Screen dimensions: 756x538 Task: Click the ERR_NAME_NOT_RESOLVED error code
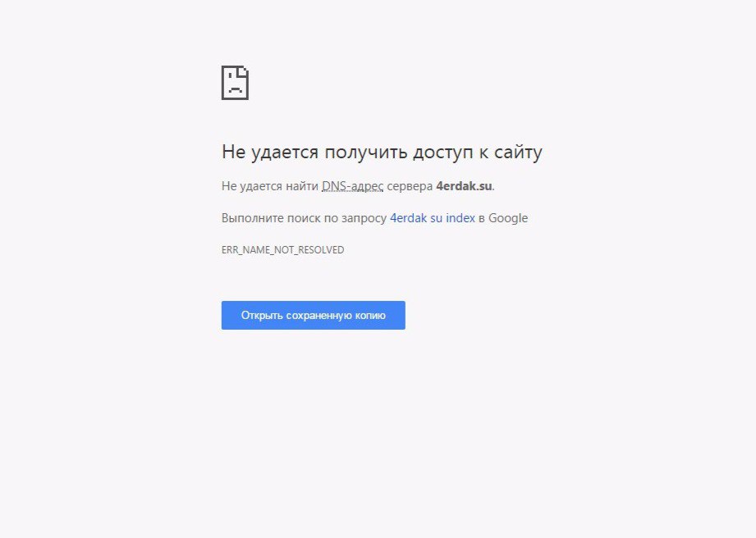[x=282, y=250]
